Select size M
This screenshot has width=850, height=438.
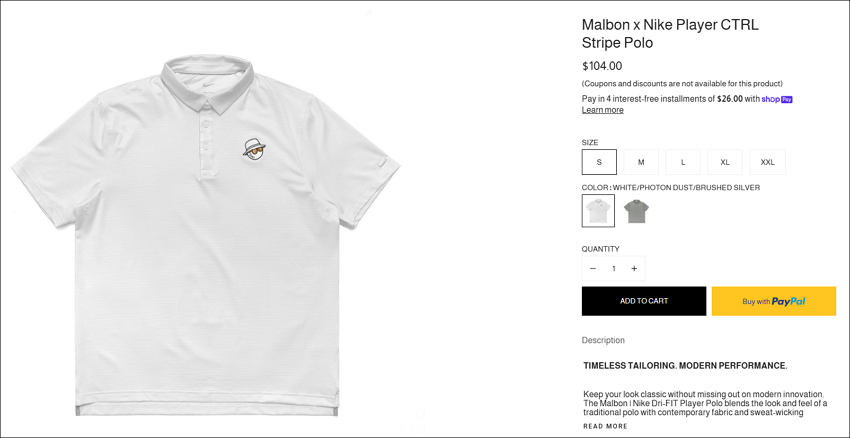click(641, 162)
